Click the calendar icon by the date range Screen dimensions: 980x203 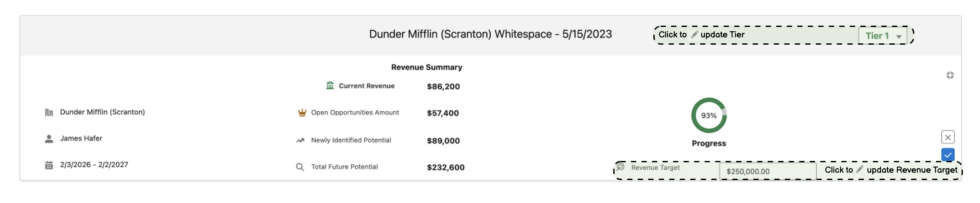click(49, 165)
